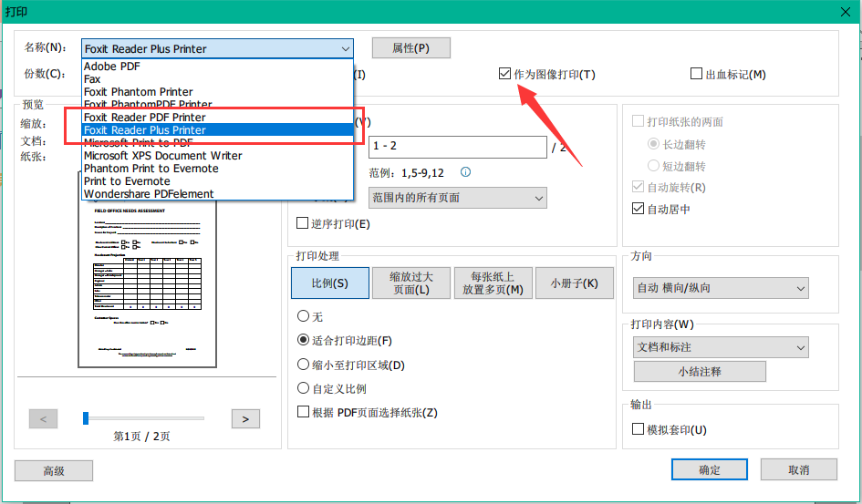Select the booklet 小册子(K) button
The width and height of the screenshot is (862, 504).
[x=575, y=283]
